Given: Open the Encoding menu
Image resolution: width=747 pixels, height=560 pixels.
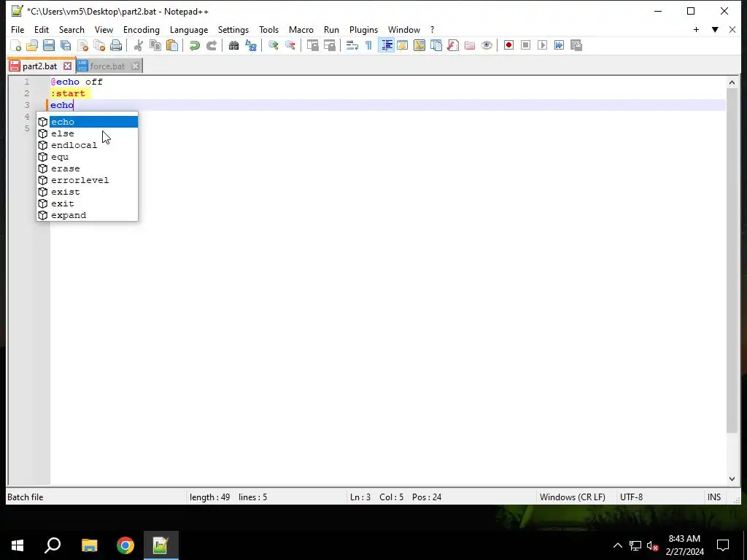Looking at the screenshot, I should [142, 29].
